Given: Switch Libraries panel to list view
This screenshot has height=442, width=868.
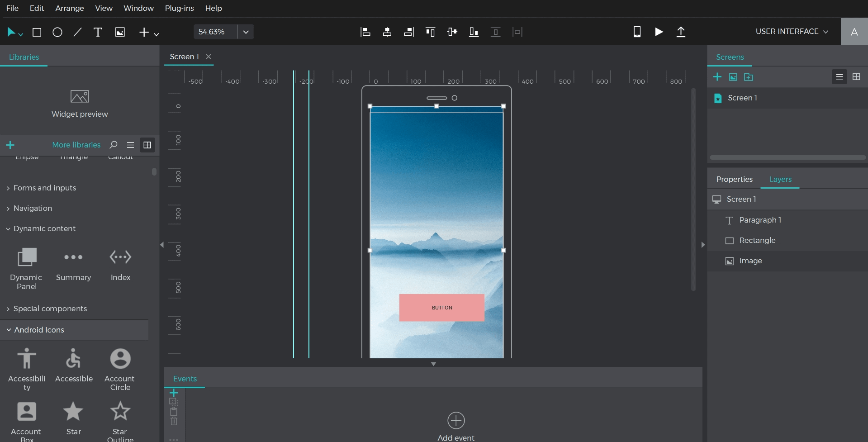Looking at the screenshot, I should point(130,145).
